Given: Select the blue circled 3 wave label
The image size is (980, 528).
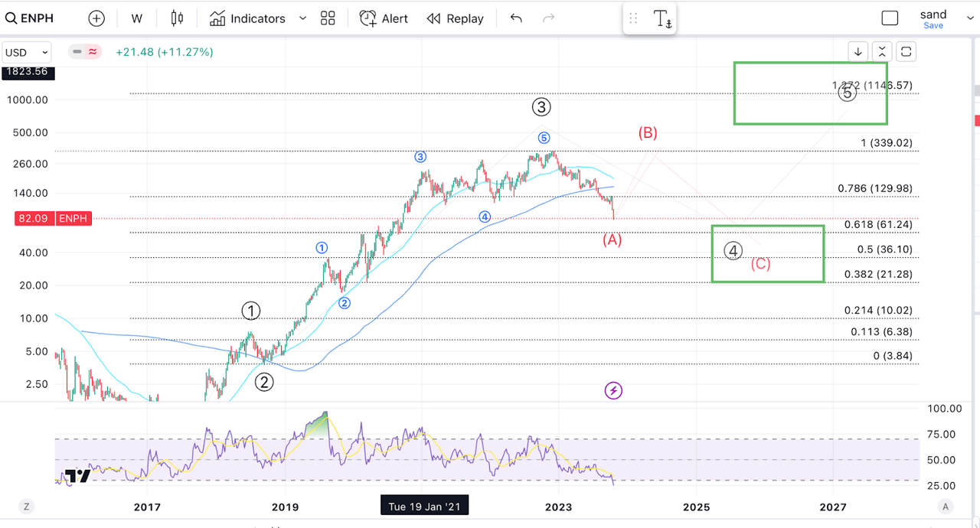Looking at the screenshot, I should pyautogui.click(x=420, y=157).
